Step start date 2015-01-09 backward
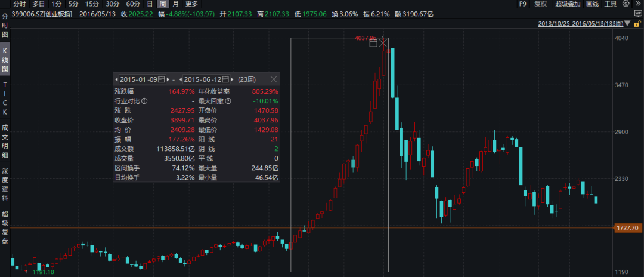Viewport: 644px width, 277px height. pyautogui.click(x=117, y=79)
